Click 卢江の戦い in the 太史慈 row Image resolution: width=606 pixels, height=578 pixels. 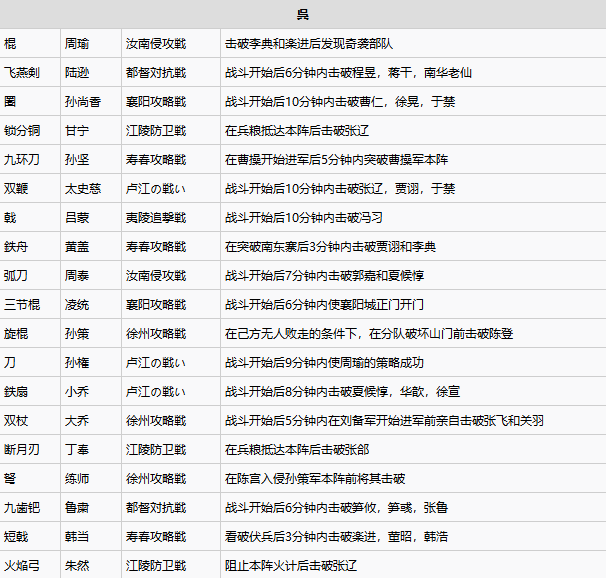point(155,189)
